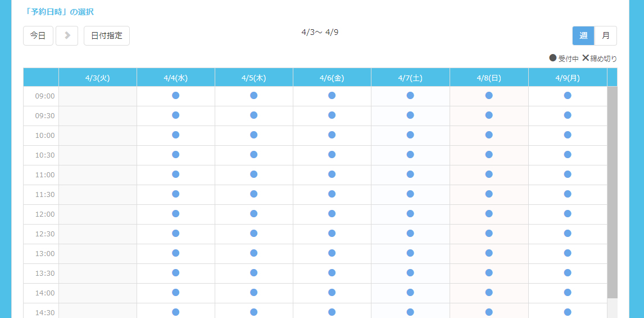Switch to week view (週)
The height and width of the screenshot is (318, 644).
(583, 35)
